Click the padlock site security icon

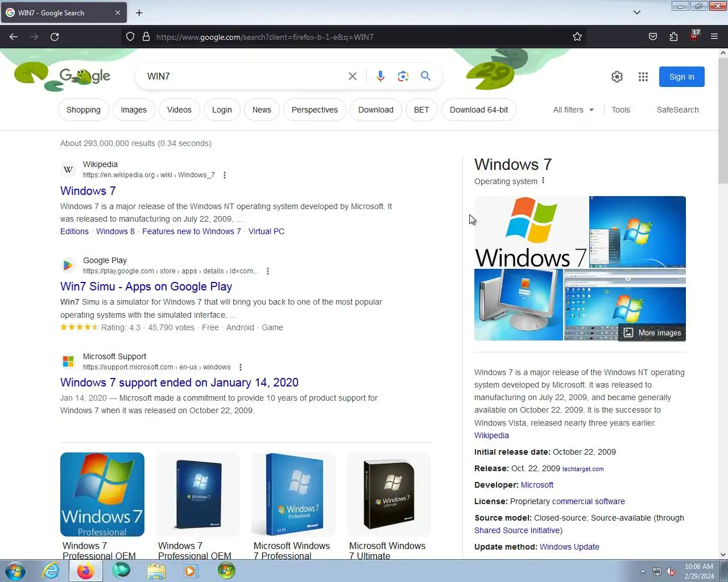146,37
